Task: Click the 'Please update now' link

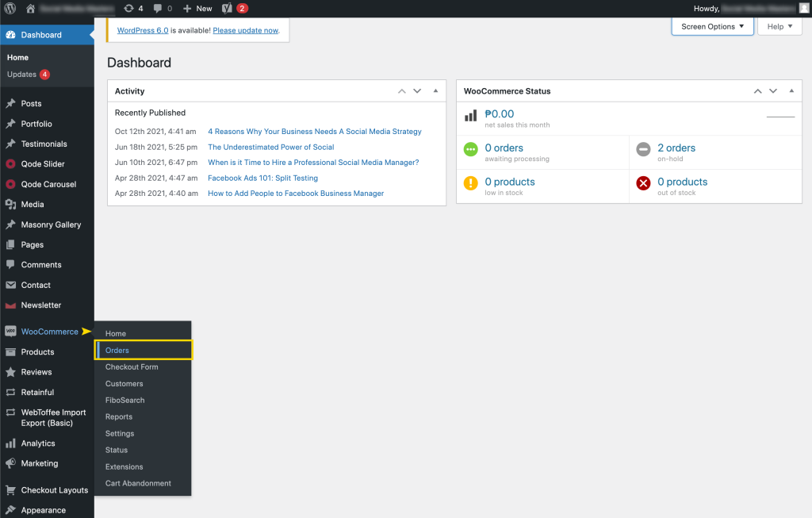Action: click(245, 30)
